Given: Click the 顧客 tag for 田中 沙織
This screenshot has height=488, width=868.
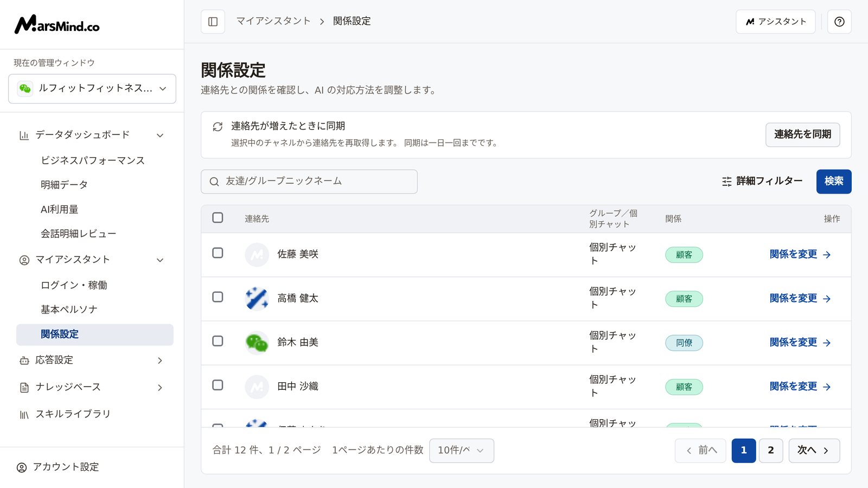Looking at the screenshot, I should click(684, 387).
